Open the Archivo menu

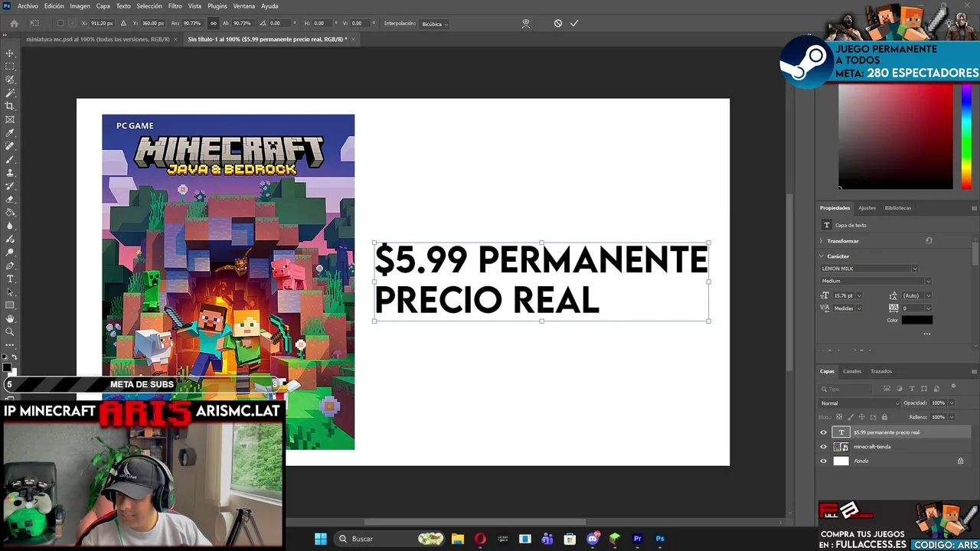point(28,6)
